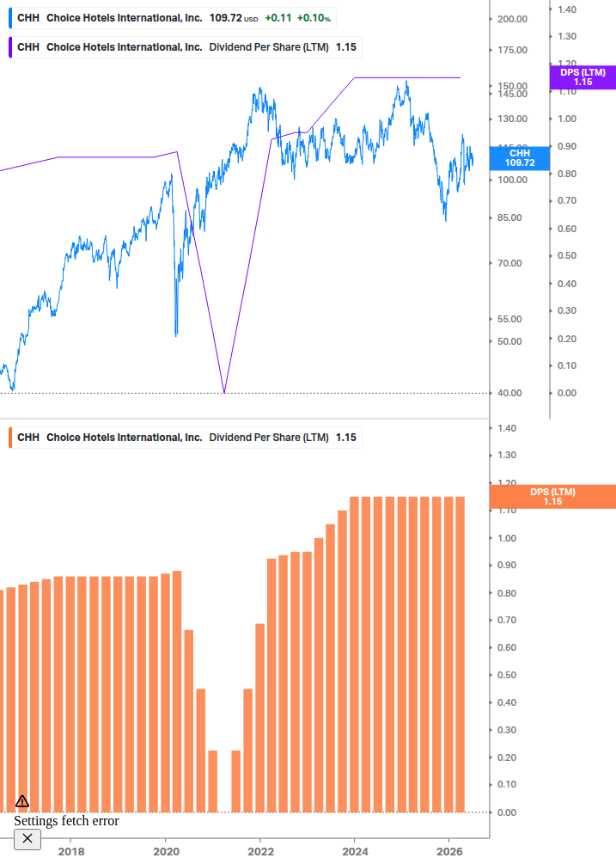This screenshot has height=864, width=616.
Task: Click the 2024 label on the time axis
Action: [355, 852]
